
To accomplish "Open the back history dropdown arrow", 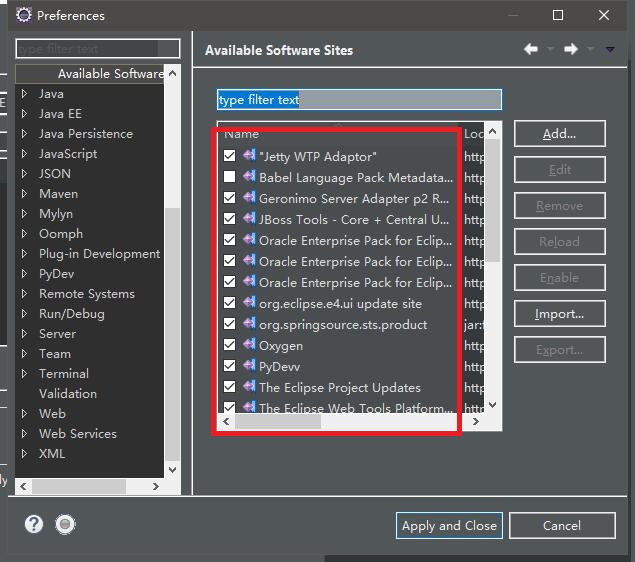I will (x=550, y=49).
